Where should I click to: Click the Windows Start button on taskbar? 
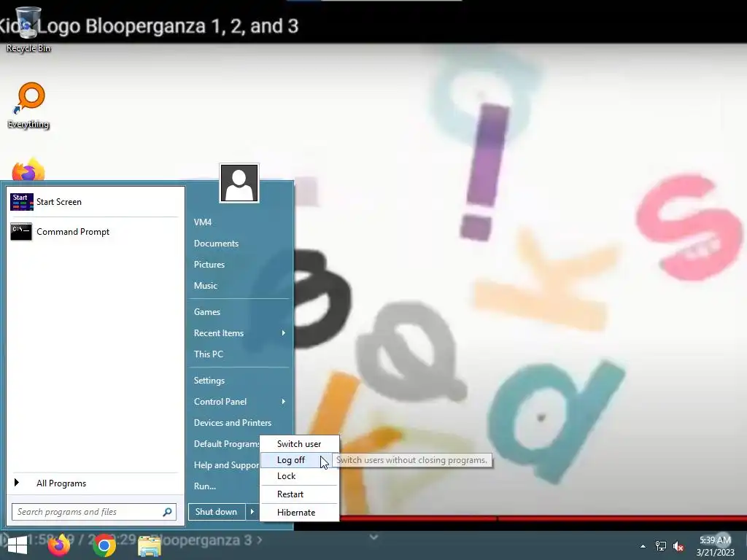pyautogui.click(x=18, y=545)
